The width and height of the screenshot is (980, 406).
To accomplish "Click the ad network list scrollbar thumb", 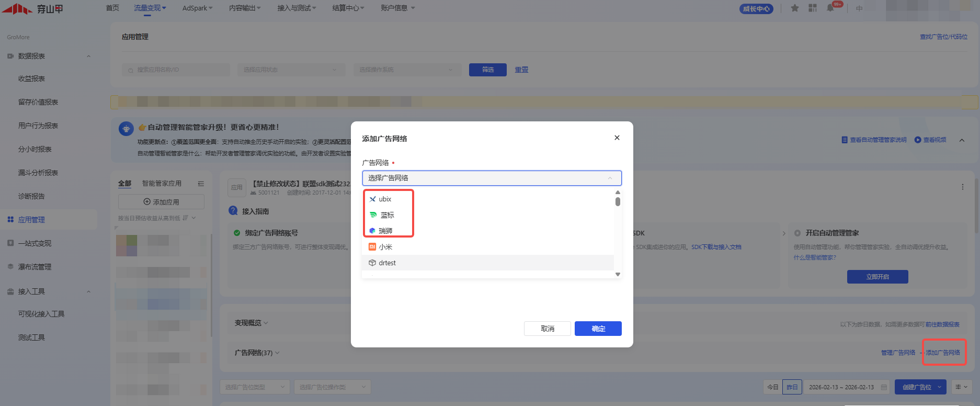I will click(618, 201).
